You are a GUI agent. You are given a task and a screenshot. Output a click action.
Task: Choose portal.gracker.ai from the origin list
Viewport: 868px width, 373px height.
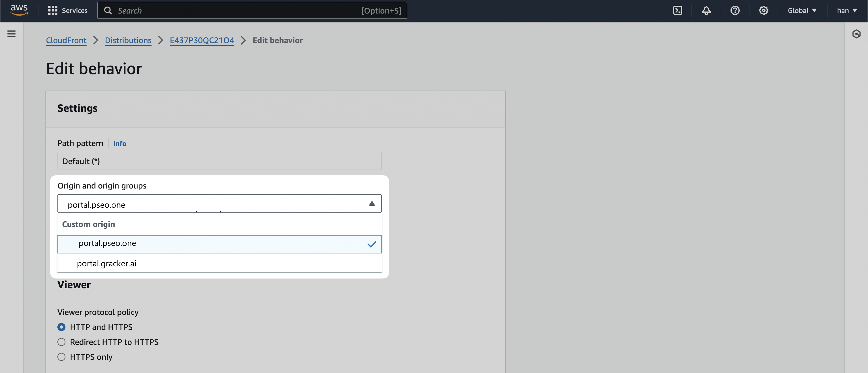pyautogui.click(x=219, y=263)
